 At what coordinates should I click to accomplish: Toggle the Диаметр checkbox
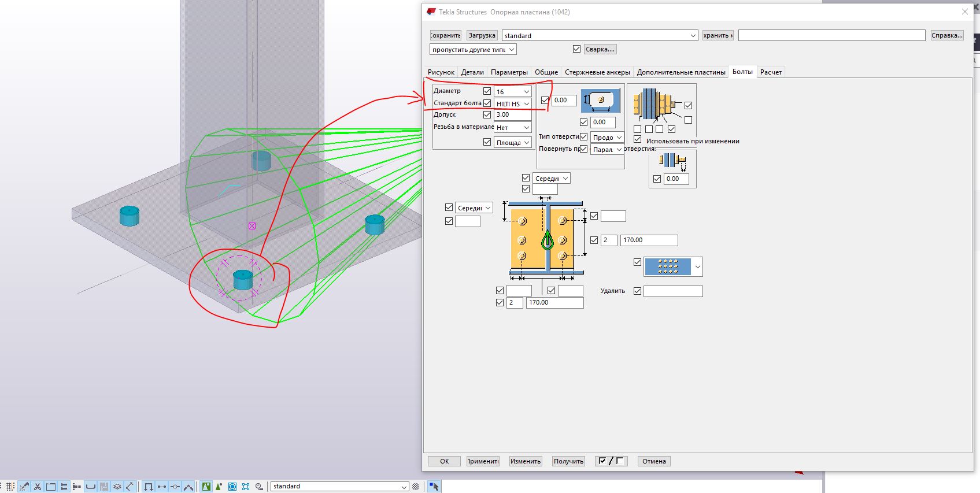pos(487,91)
